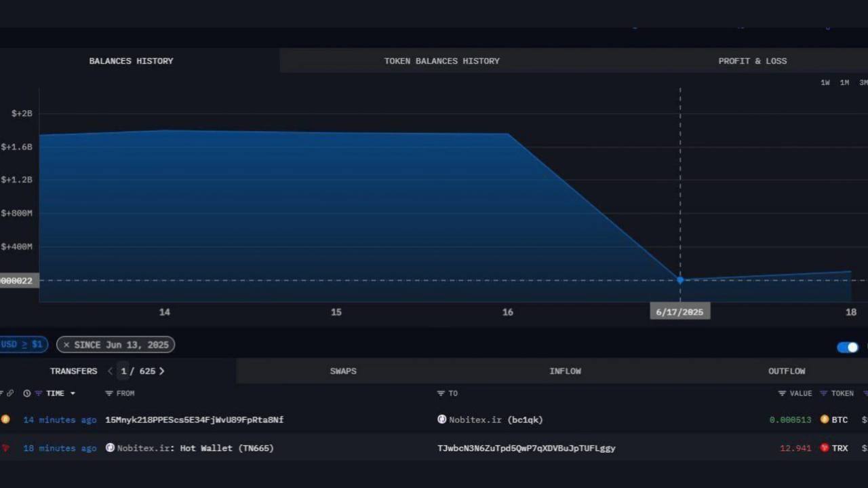The height and width of the screenshot is (488, 868).
Task: Open the Value column filter
Action: pyautogui.click(x=782, y=394)
